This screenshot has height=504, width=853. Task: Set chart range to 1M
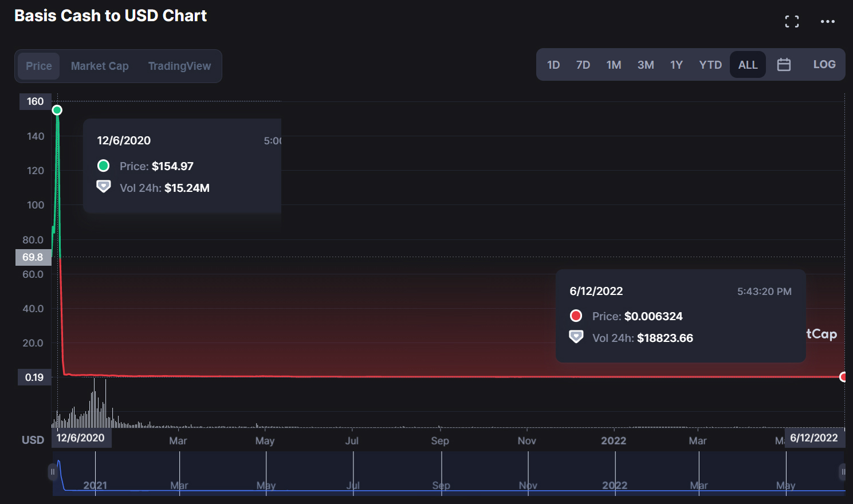point(614,65)
